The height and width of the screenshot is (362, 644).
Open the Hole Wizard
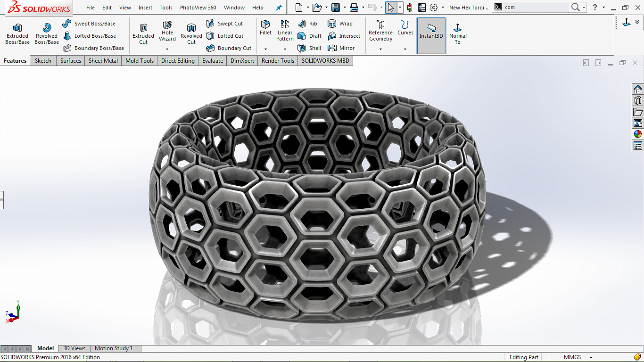tap(167, 33)
